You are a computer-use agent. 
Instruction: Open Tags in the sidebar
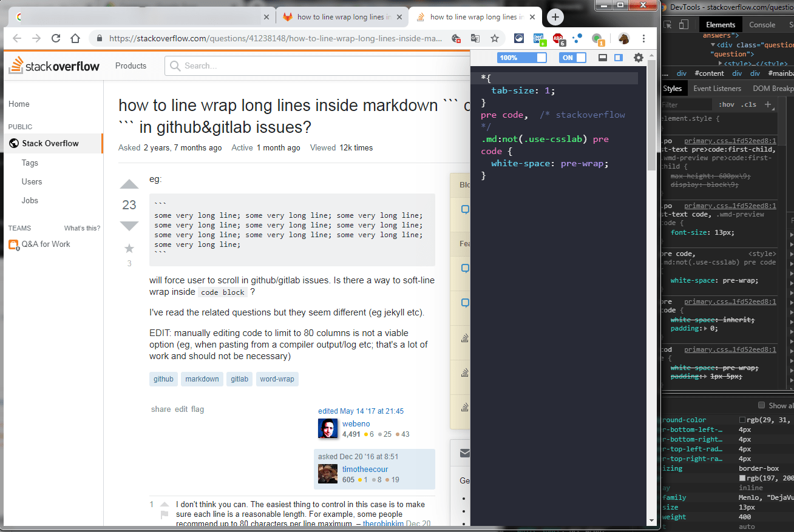click(30, 163)
